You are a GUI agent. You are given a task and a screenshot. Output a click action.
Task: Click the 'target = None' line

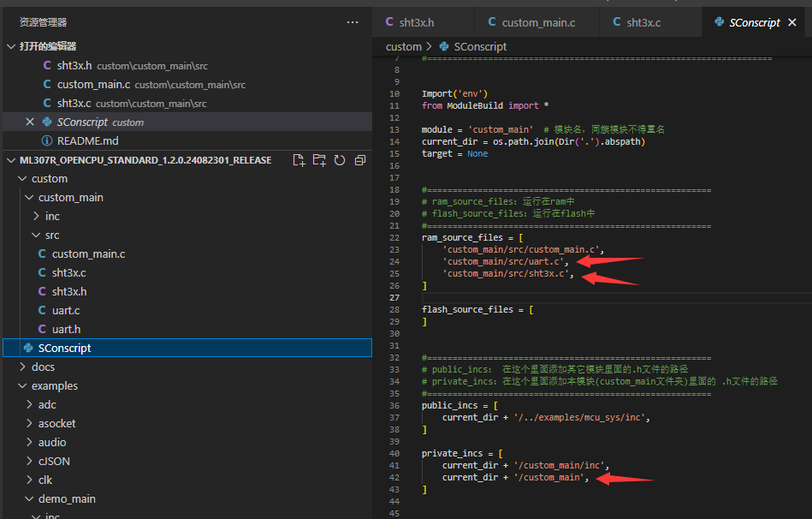(454, 153)
